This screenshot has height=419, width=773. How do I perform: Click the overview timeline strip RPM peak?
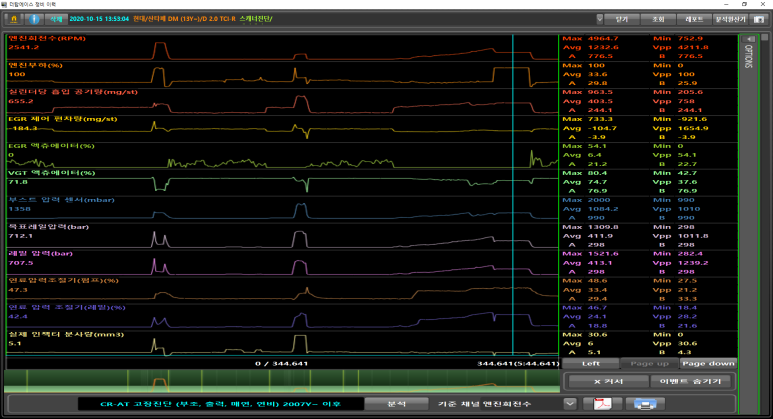pyautogui.click(x=160, y=383)
